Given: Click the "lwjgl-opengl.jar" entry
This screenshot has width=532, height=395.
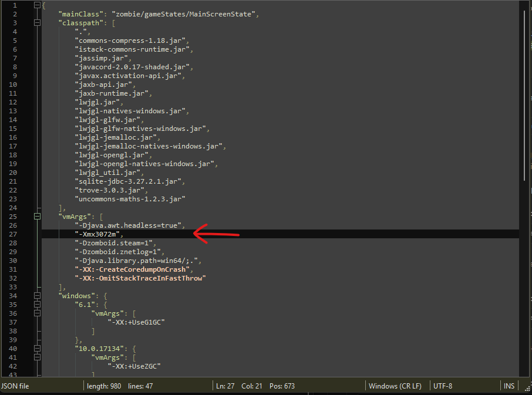Looking at the screenshot, I should [112, 156].
